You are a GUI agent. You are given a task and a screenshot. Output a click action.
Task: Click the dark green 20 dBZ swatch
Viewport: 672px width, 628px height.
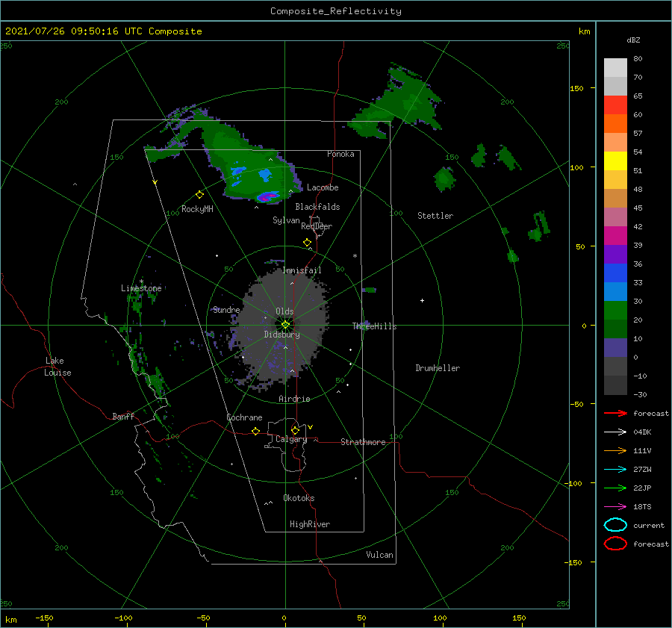(615, 329)
